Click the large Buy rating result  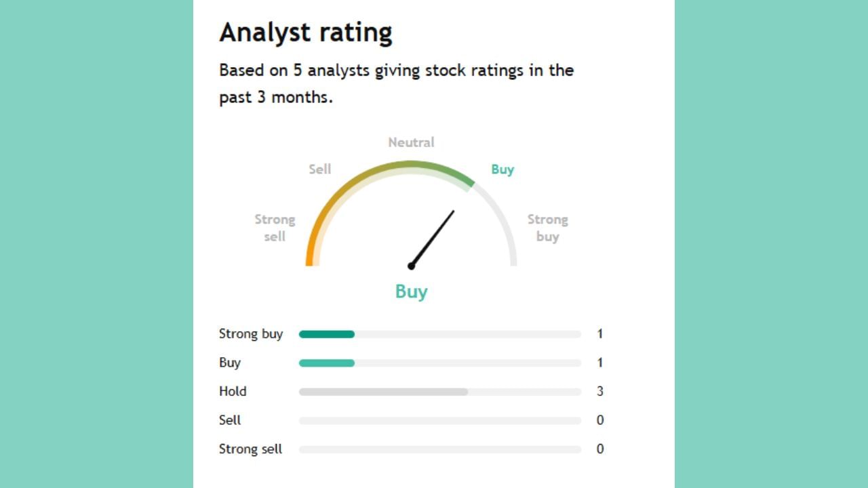point(411,291)
